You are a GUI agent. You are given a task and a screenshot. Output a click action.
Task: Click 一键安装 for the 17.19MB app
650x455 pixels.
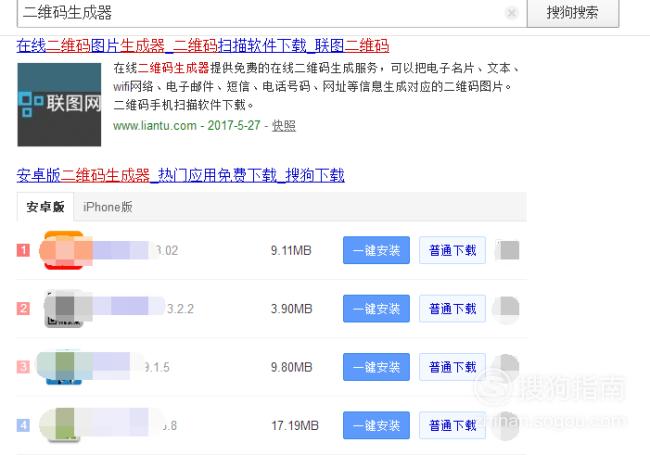(376, 426)
